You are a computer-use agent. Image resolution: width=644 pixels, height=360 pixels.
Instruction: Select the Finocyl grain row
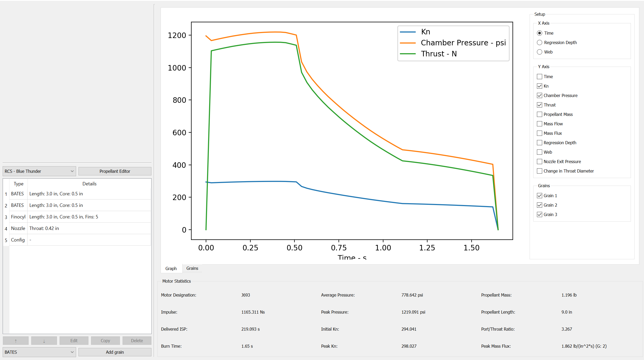(63, 217)
